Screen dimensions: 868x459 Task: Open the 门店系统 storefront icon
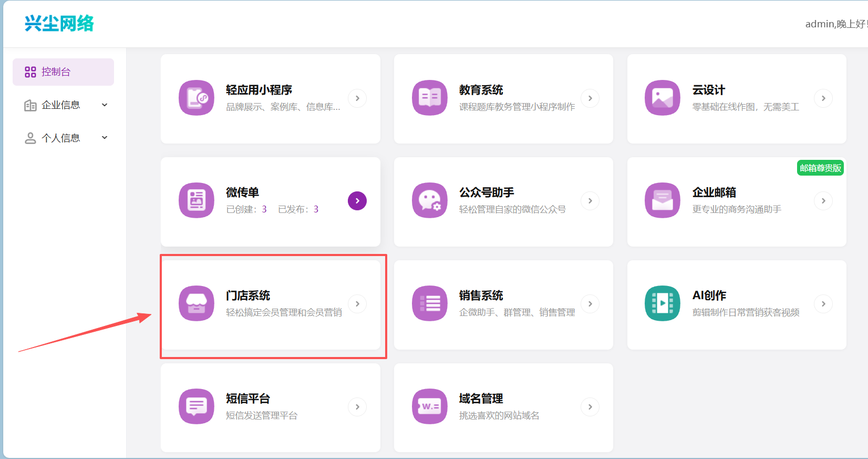pyautogui.click(x=197, y=303)
